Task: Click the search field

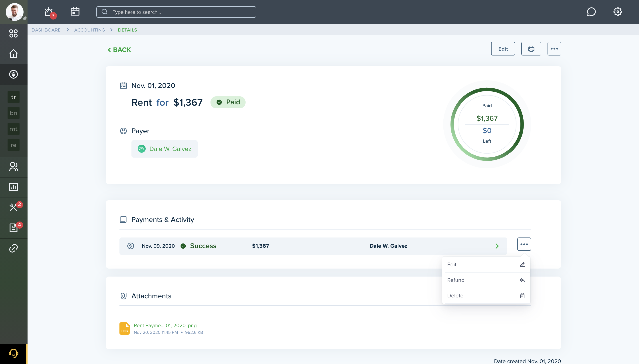Action: [176, 12]
